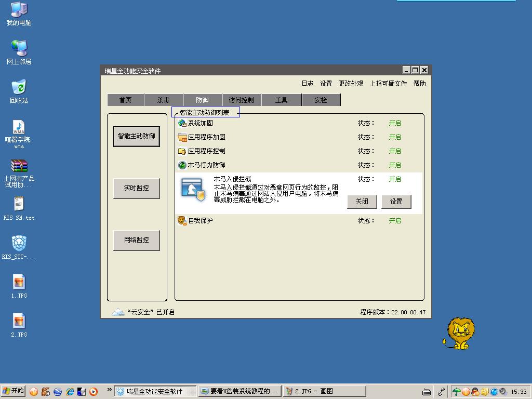Image resolution: width=532 pixels, height=399 pixels.
Task: Click 开启 status of 木马行为防御
Action: point(395,165)
